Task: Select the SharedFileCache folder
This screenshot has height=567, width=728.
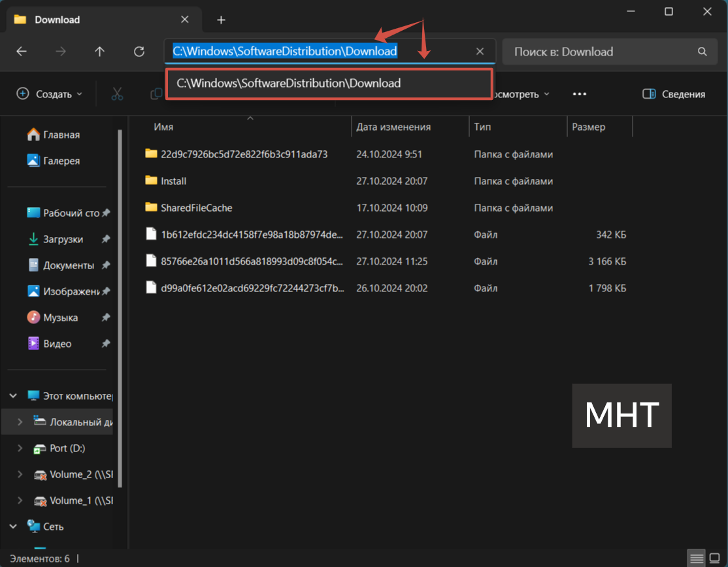Action: tap(197, 208)
